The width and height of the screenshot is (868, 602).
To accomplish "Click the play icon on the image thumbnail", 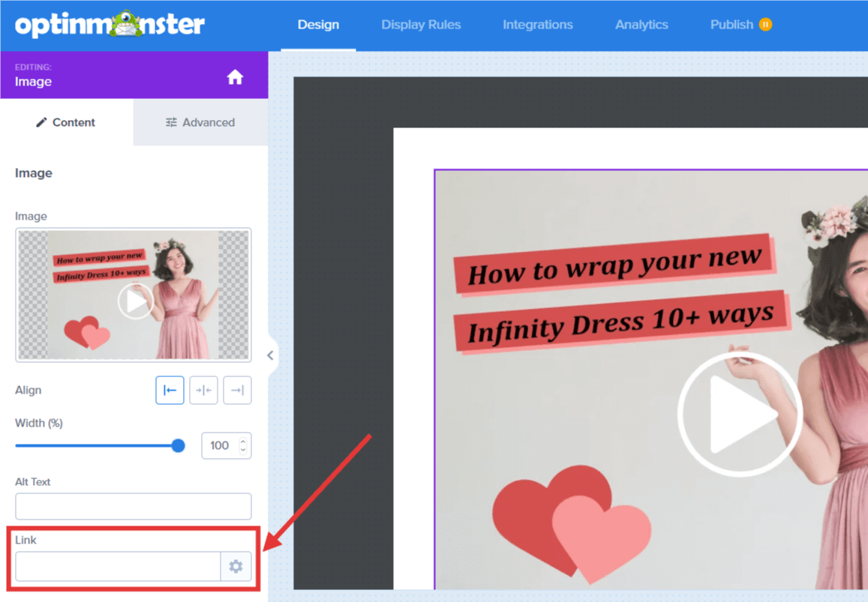I will click(135, 301).
